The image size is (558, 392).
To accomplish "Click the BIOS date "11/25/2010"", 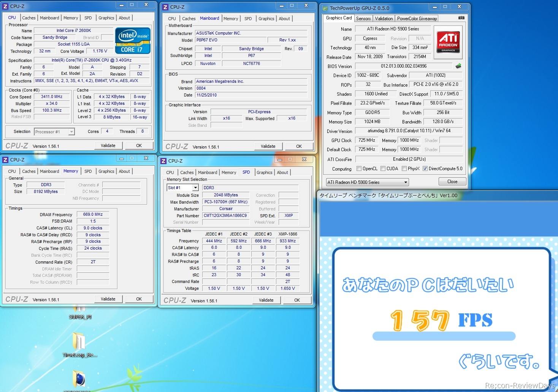I will [x=251, y=95].
